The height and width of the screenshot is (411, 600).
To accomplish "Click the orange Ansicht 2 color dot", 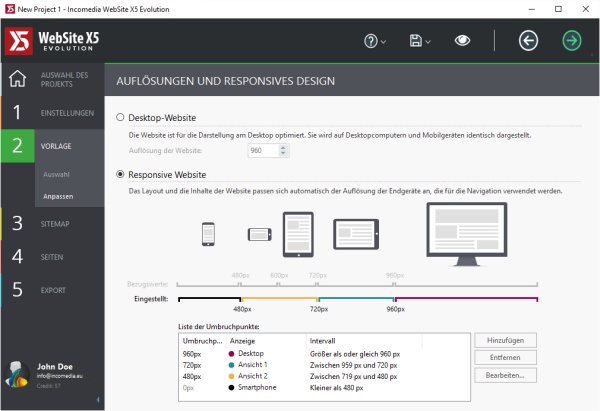I will point(231,377).
